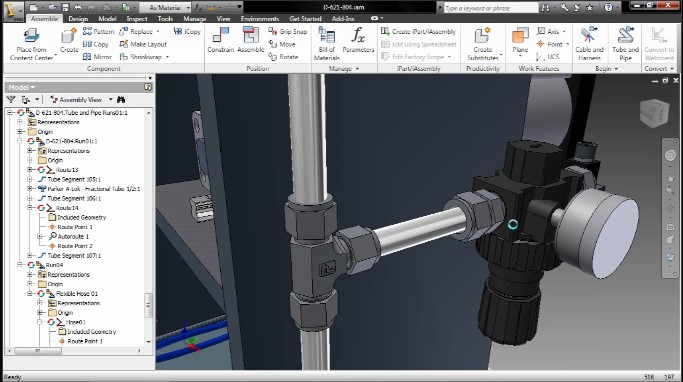The width and height of the screenshot is (683, 382).
Task: Expand the Manage panel dropdown
Action: [x=344, y=68]
